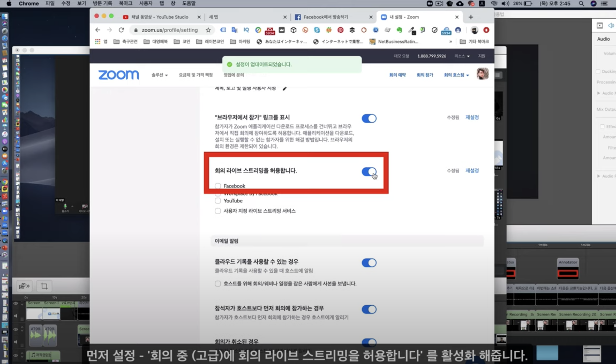This screenshot has width=616, height=364.
Task: Open the 솔루션 dropdown menu
Action: coord(159,75)
